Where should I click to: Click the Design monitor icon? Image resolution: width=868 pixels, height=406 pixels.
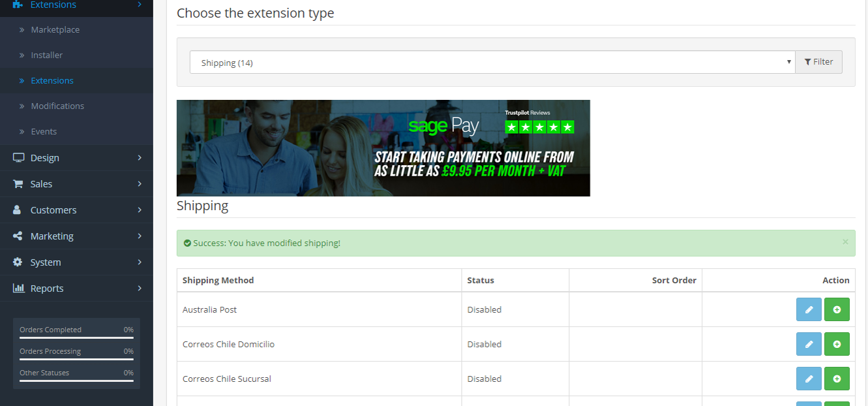(18, 158)
